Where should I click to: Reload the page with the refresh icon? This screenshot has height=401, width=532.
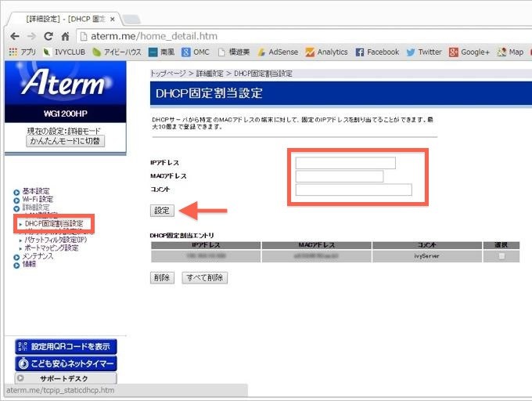(49, 36)
